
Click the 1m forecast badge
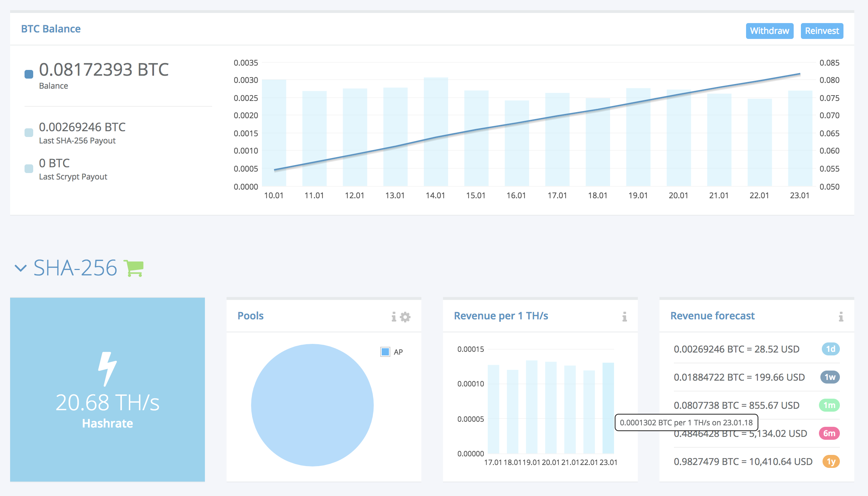tap(829, 405)
